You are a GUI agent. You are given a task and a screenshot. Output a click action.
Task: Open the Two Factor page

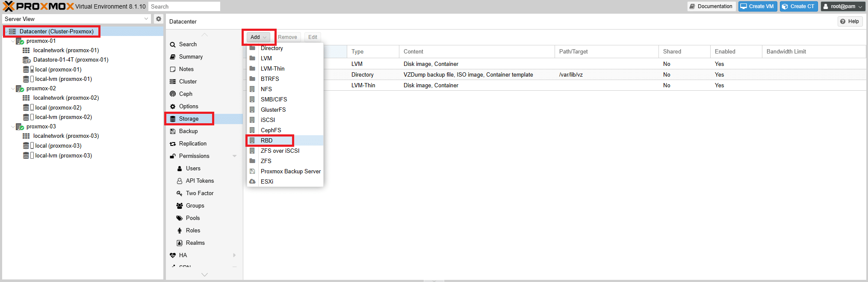tap(200, 193)
